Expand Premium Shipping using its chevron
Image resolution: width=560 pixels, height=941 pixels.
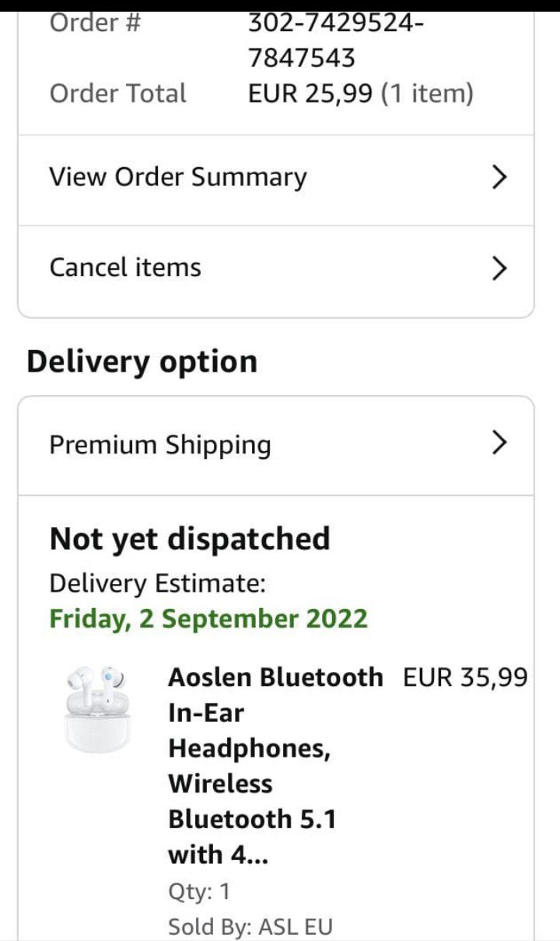click(500, 443)
